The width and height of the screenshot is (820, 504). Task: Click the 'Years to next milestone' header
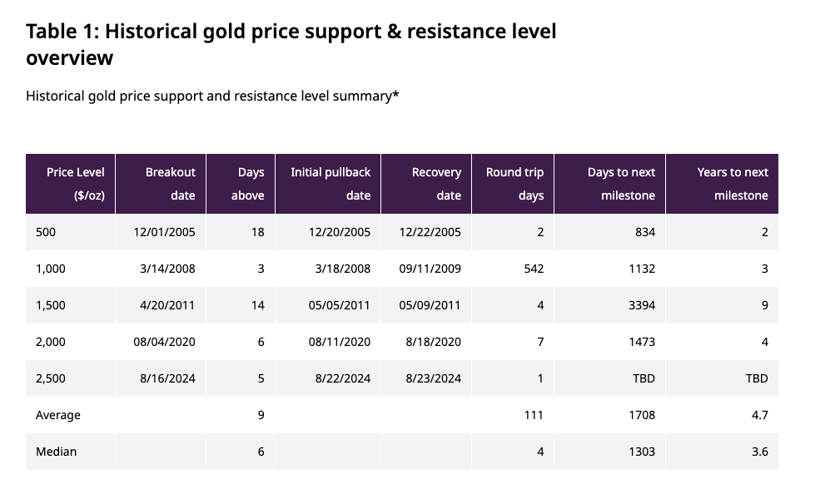pyautogui.click(x=732, y=184)
